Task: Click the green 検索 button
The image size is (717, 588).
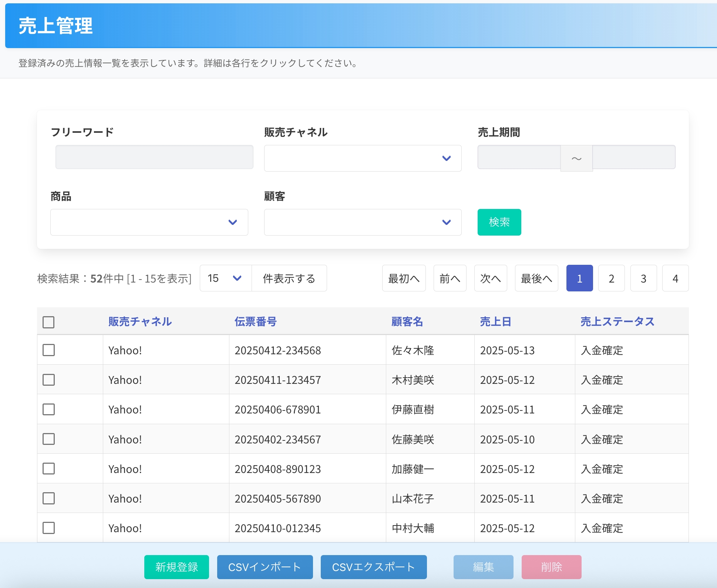Action: pyautogui.click(x=499, y=222)
